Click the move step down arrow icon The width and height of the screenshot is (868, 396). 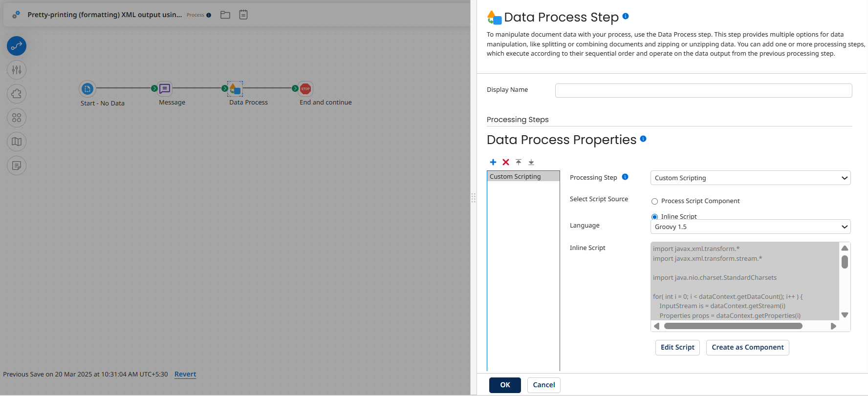point(531,162)
